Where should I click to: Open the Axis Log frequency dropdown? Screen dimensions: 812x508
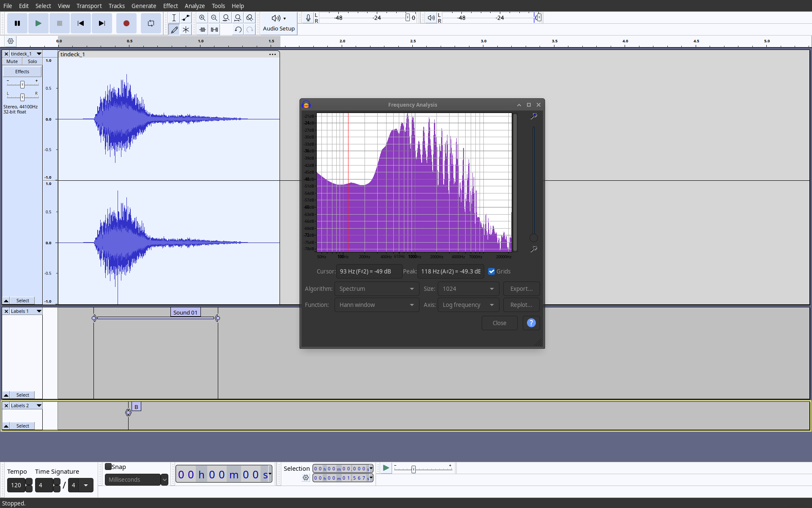point(468,305)
